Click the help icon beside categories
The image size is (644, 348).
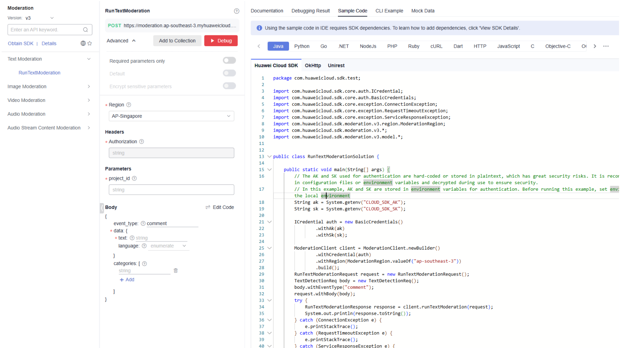pos(144,264)
